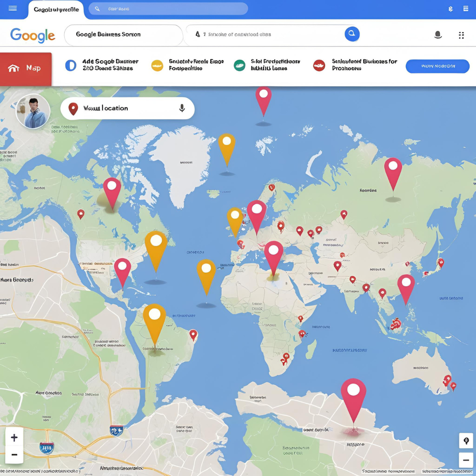Screen dimensions: 476x476
Task: Select the yellow pin in mid Atlantic Ocean
Action: pos(206,278)
